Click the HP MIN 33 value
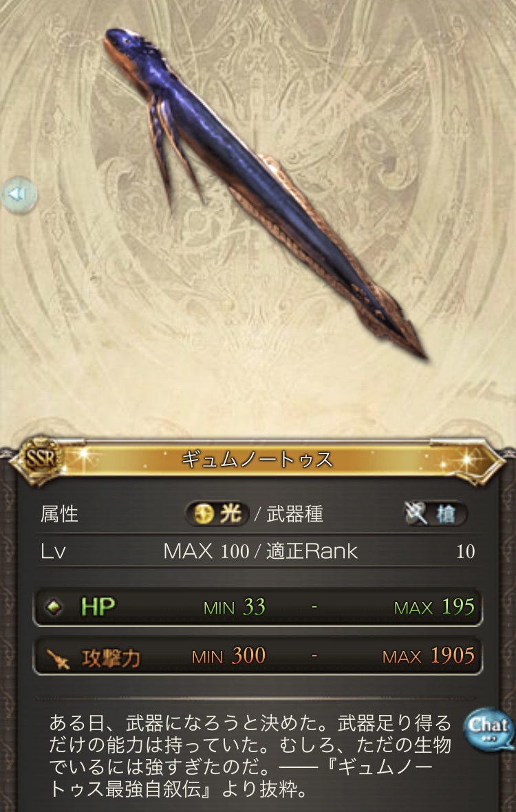 235,608
